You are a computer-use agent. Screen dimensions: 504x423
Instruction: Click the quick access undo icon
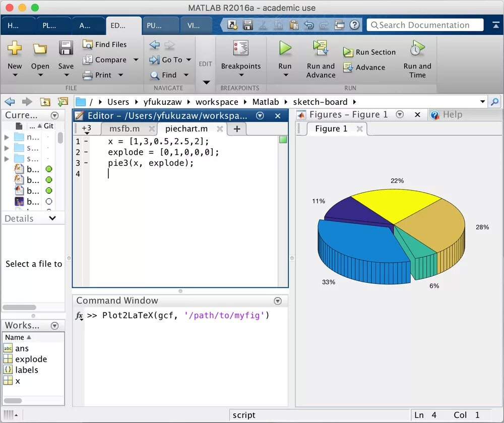pos(309,25)
